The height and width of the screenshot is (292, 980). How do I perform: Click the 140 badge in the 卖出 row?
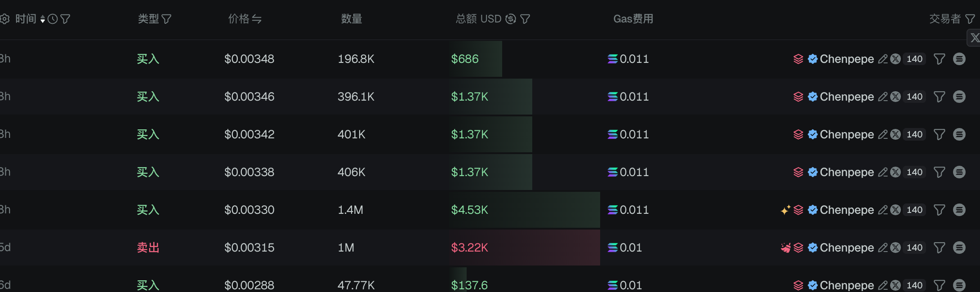pos(914,248)
